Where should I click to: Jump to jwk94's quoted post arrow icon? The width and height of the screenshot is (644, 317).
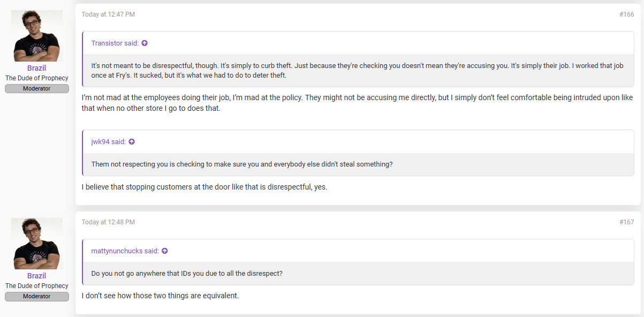132,142
